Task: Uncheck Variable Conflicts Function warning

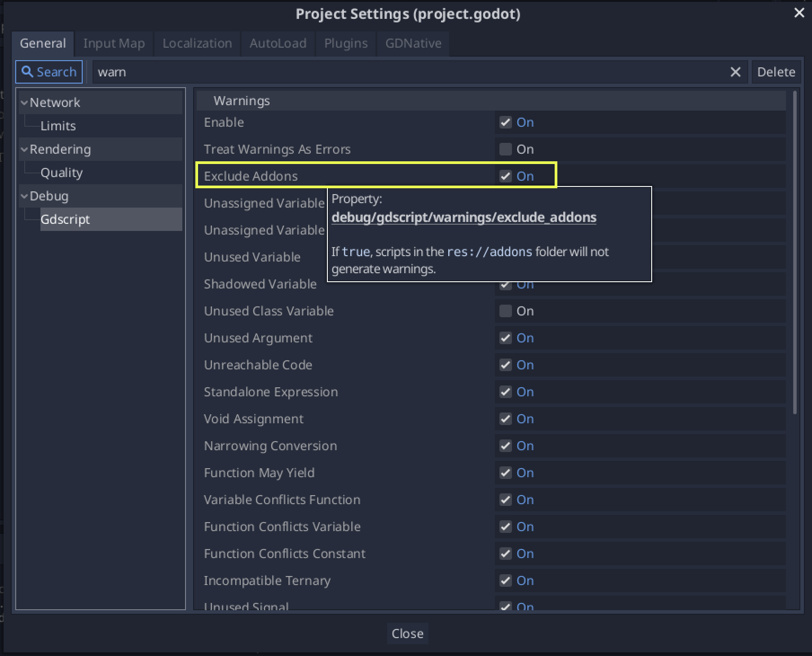Action: [506, 500]
